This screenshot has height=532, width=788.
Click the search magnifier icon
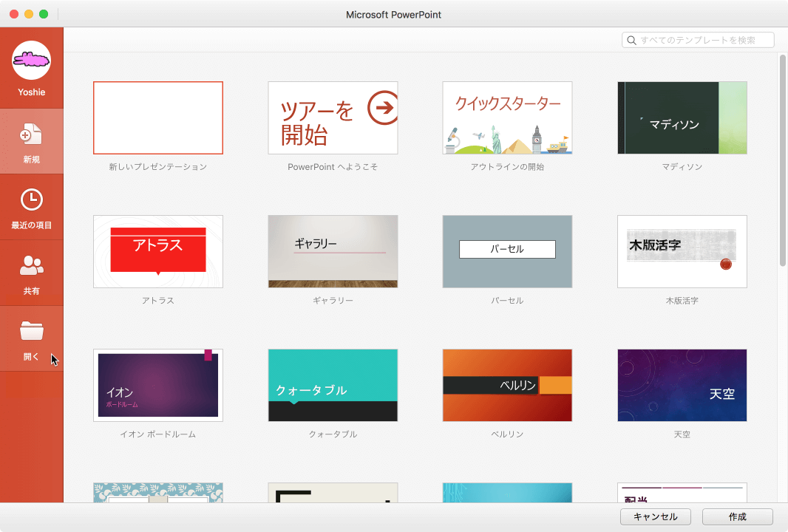point(632,40)
